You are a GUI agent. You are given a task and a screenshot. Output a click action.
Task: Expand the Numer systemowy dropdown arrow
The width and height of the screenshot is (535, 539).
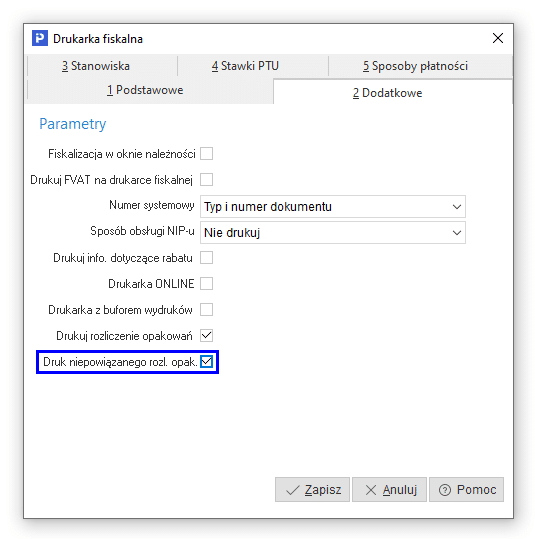pos(457,207)
